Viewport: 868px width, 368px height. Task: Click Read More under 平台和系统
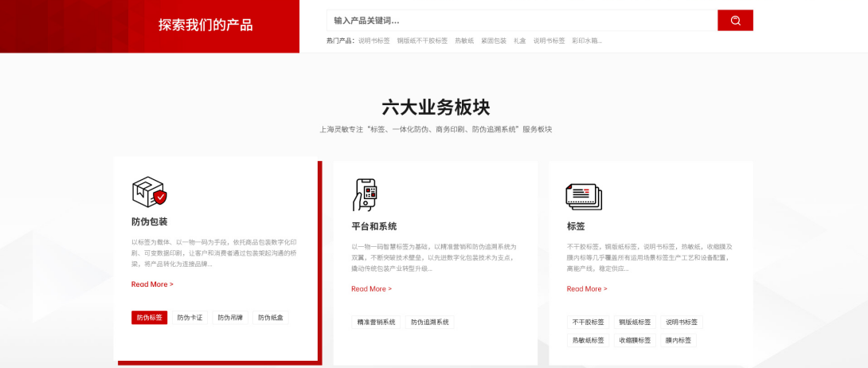coord(372,289)
